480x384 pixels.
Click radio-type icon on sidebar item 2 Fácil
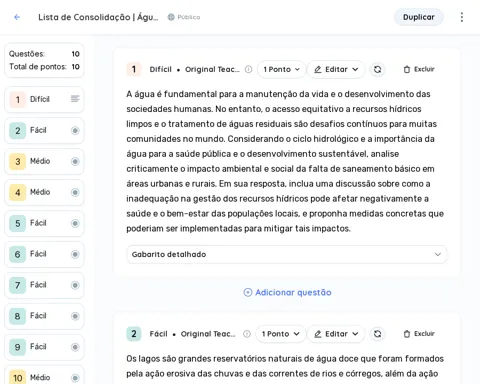click(x=75, y=130)
